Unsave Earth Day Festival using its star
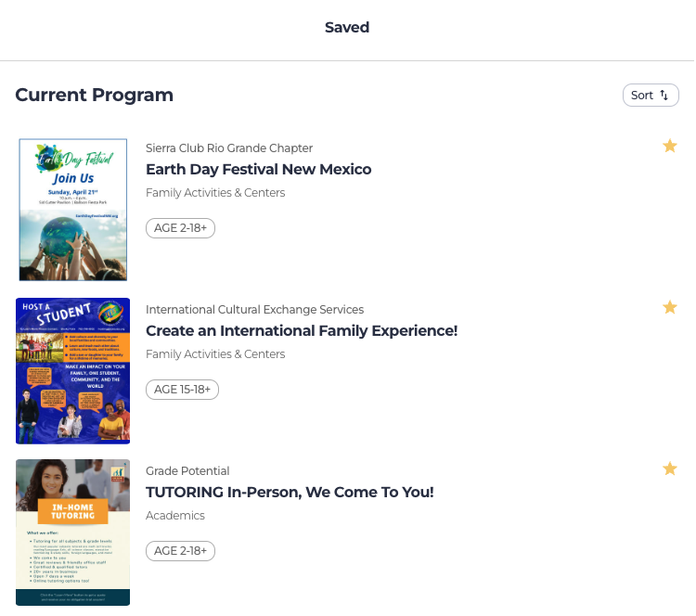 (x=670, y=146)
